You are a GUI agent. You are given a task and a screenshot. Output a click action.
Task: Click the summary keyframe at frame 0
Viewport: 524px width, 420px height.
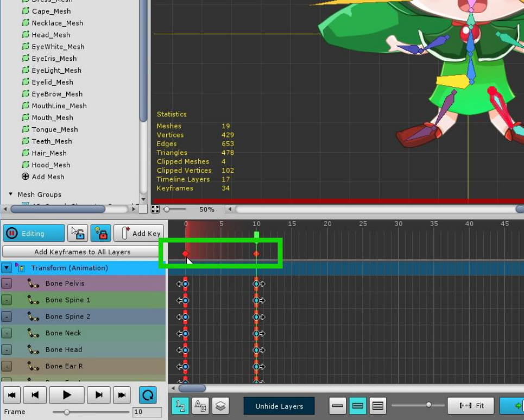point(186,254)
